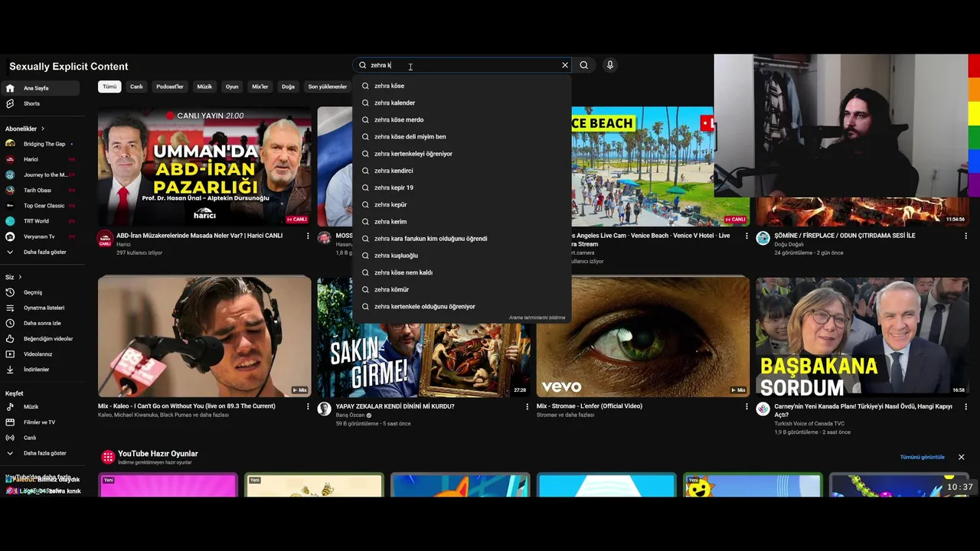
Task: Choose suggestion zehra kömür
Action: (x=462, y=289)
